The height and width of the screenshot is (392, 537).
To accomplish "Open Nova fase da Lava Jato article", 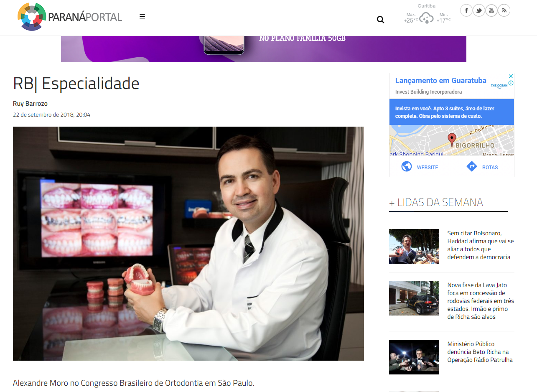I will coord(480,301).
